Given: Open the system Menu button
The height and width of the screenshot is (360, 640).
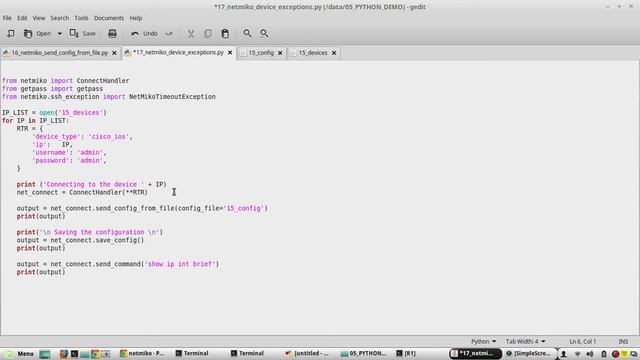Looking at the screenshot, I should tap(19, 353).
